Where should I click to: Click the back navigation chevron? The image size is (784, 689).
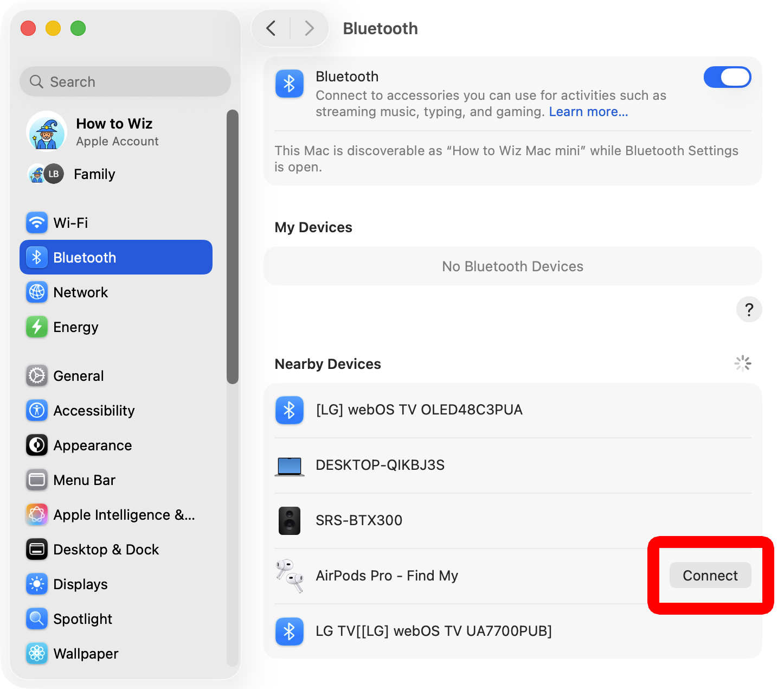tap(271, 28)
